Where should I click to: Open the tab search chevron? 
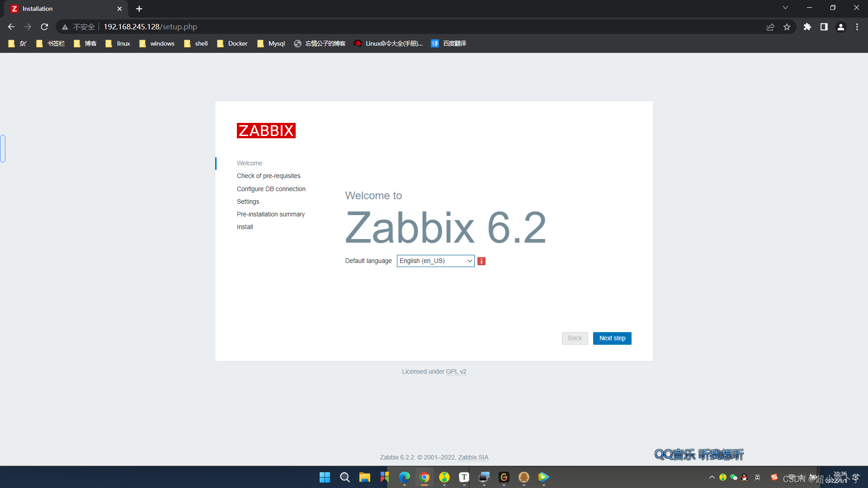pos(786,8)
